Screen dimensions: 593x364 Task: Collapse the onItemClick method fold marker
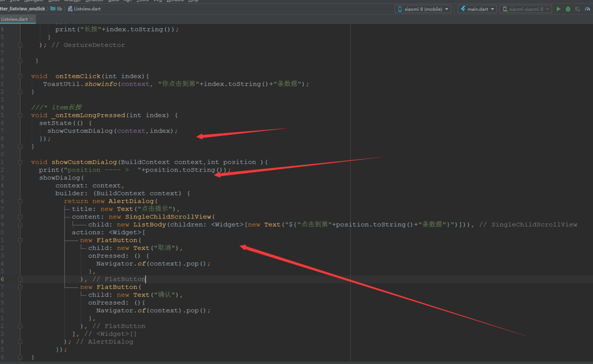20,76
